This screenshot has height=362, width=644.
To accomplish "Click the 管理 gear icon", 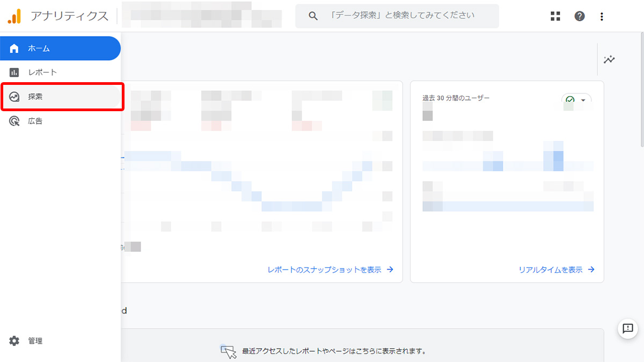I will tap(14, 341).
